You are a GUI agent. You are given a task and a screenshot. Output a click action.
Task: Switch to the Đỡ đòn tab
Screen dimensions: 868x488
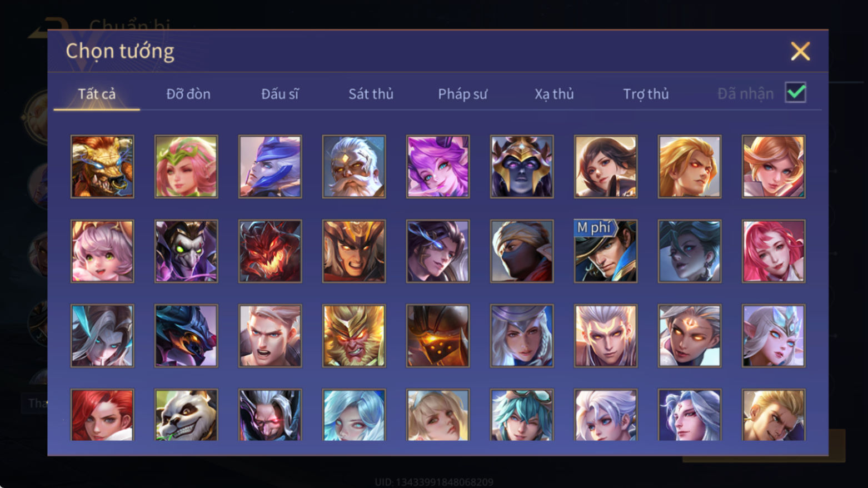coord(188,94)
